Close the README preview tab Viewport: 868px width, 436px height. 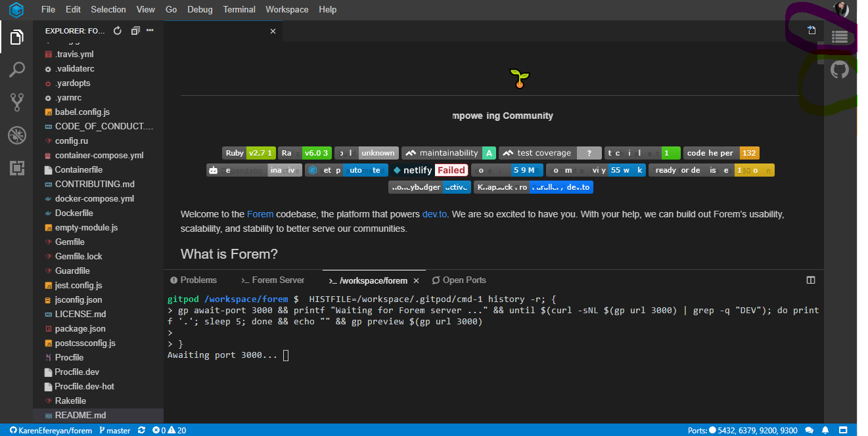click(273, 31)
